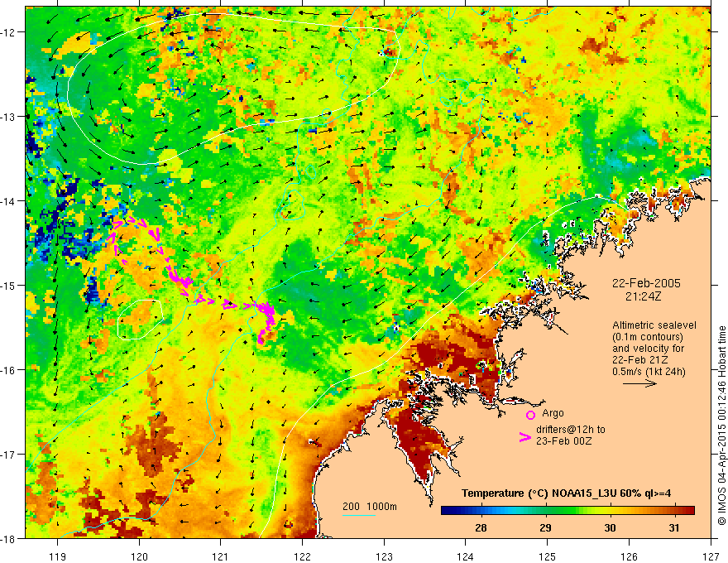Viewport: 728px width, 563px height.
Task: Click the 0.5m/s velocity reference arrow
Action: [639, 383]
